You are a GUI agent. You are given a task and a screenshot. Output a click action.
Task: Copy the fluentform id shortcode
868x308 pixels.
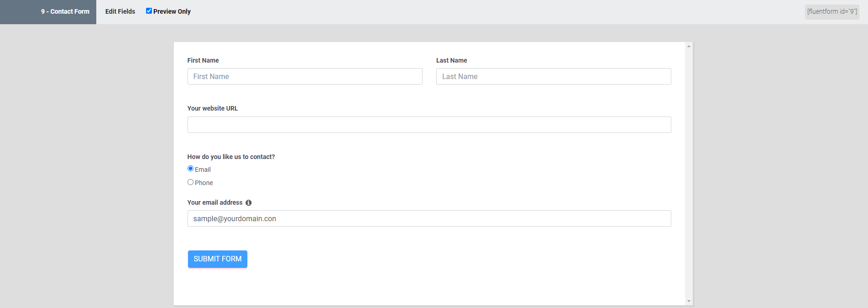click(832, 12)
